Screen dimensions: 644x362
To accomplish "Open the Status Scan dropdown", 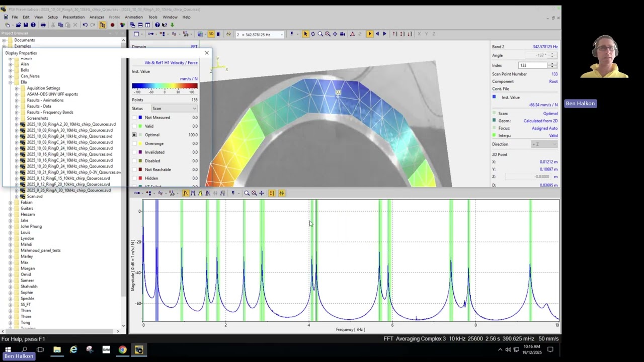I will [174, 109].
